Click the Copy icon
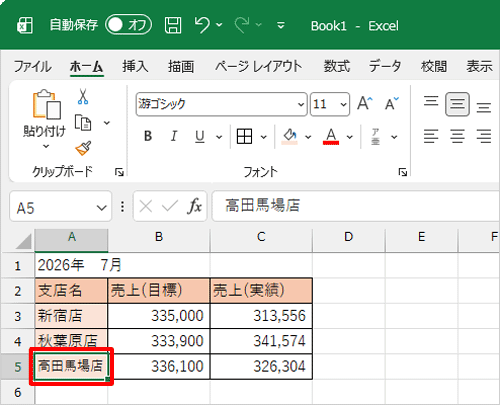 [83, 123]
